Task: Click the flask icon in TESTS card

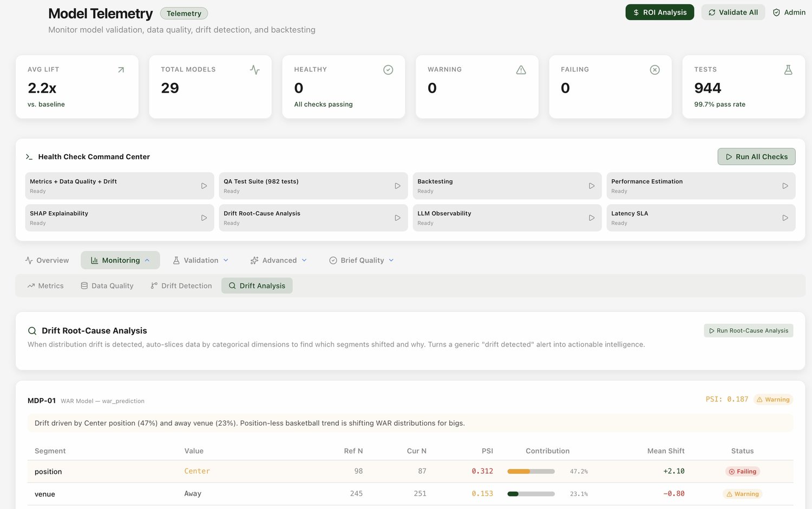Action: [788, 70]
